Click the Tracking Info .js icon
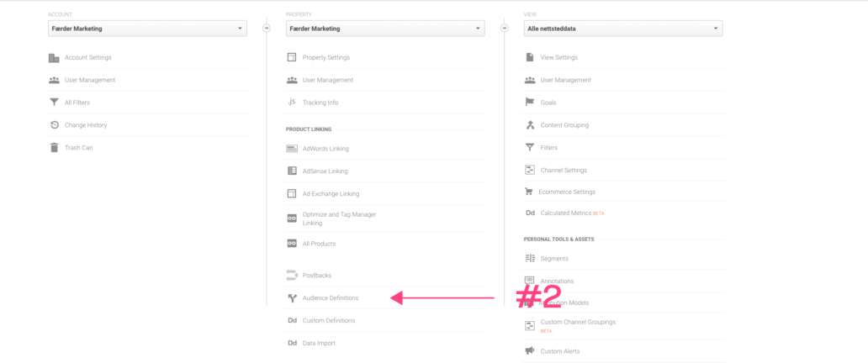The width and height of the screenshot is (868, 363). (292, 103)
